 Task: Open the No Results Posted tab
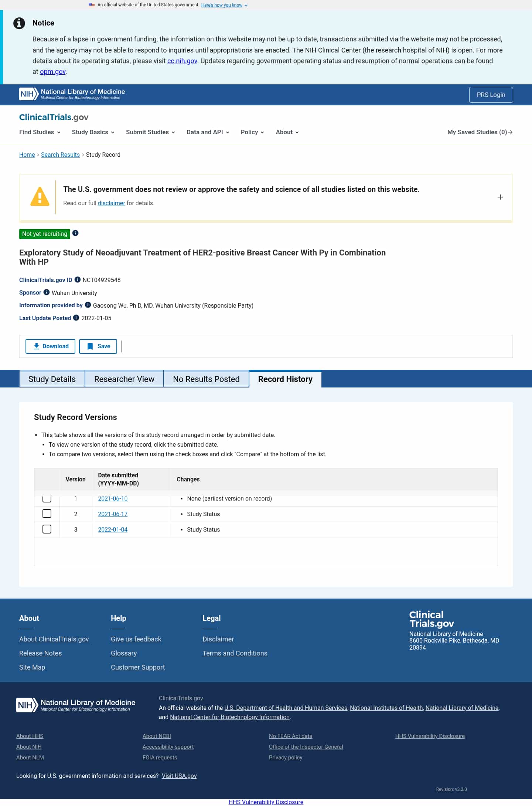click(206, 379)
